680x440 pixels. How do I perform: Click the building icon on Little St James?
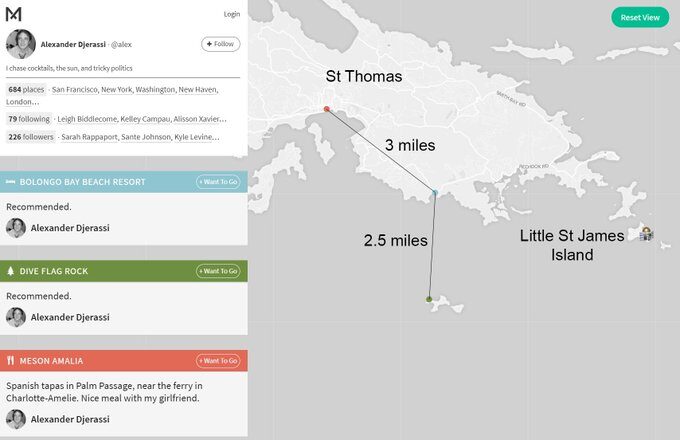click(x=646, y=234)
